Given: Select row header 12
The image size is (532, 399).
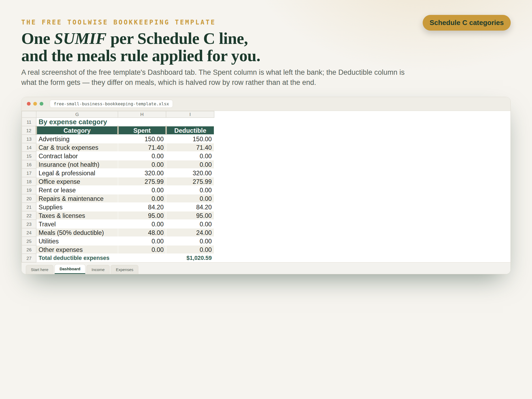Looking at the screenshot, I should [x=29, y=131].
